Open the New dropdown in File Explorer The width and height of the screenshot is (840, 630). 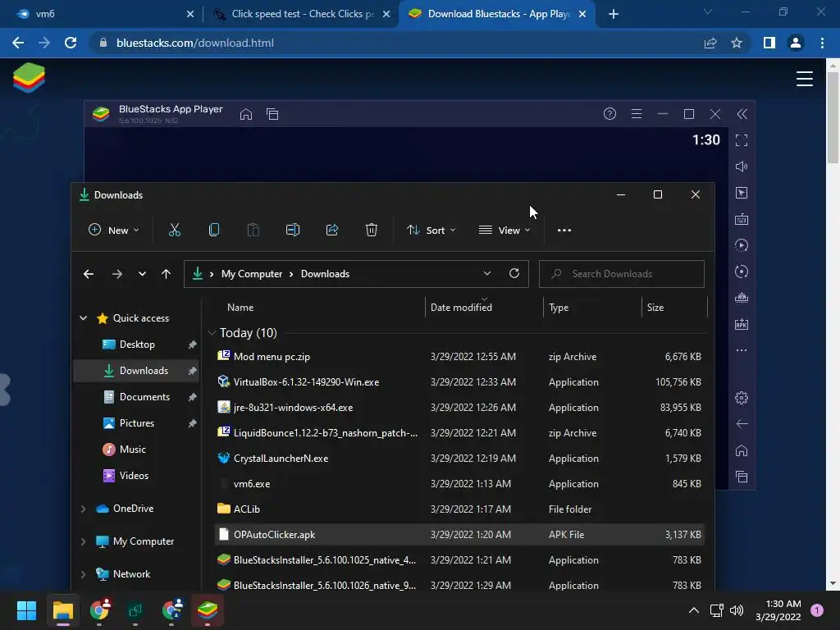pyautogui.click(x=113, y=230)
